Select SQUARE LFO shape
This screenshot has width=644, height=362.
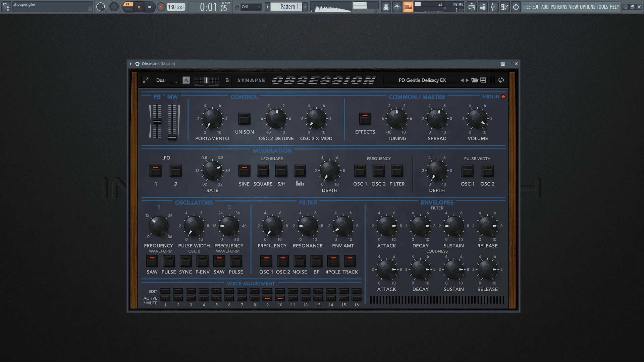click(263, 171)
